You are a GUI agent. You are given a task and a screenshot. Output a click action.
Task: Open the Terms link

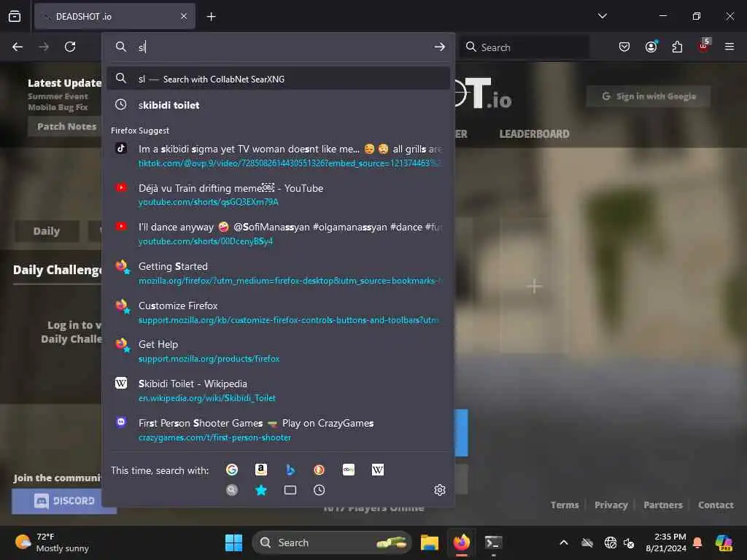[x=565, y=505]
